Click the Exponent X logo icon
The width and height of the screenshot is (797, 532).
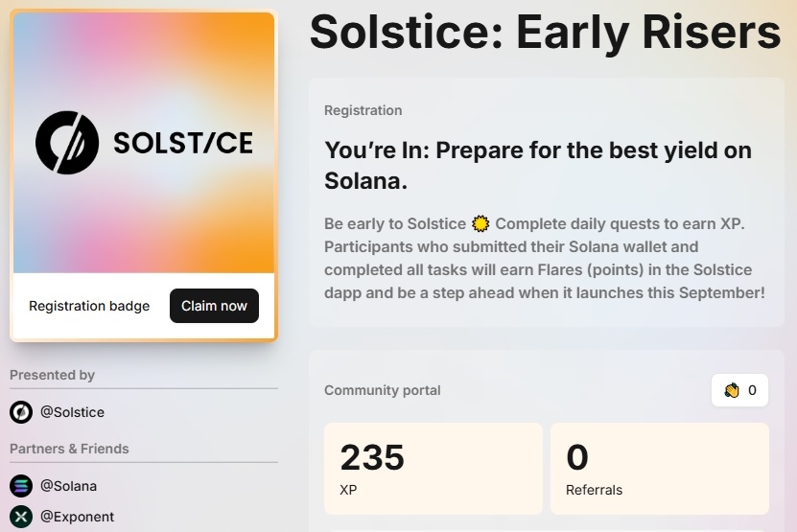(x=21, y=517)
